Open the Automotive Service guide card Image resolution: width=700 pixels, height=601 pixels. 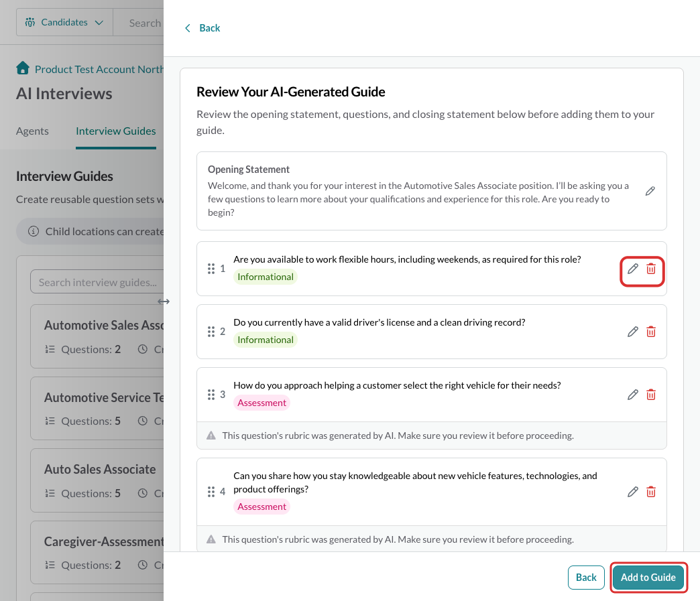(97, 408)
